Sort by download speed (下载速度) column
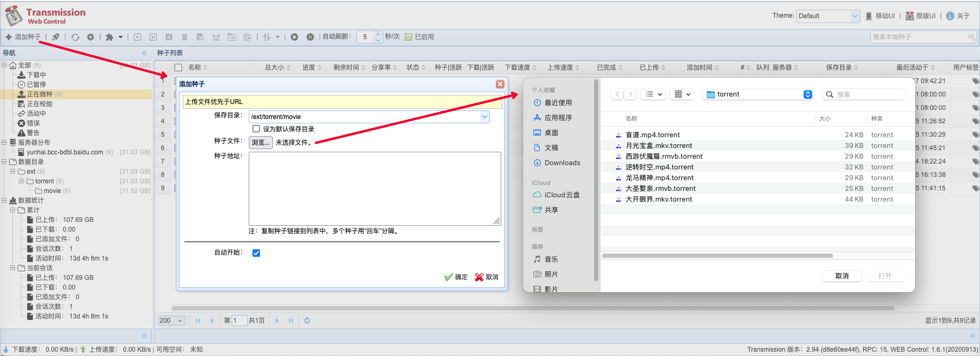 click(x=521, y=68)
